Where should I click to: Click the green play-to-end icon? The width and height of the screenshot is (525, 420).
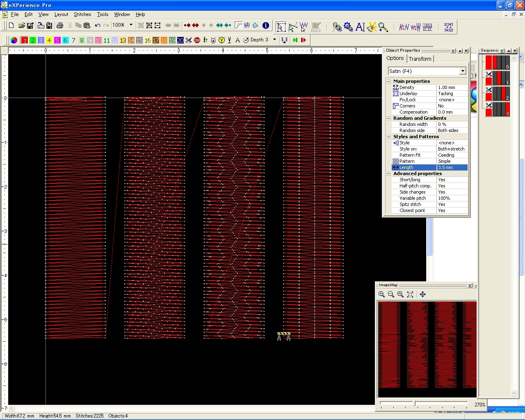pyautogui.click(x=295, y=40)
